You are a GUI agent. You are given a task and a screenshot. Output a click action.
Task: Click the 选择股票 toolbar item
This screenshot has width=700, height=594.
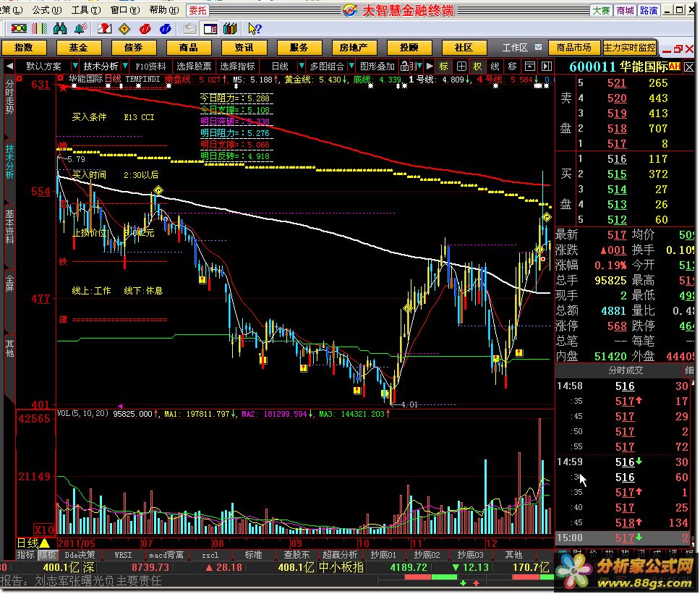point(194,67)
